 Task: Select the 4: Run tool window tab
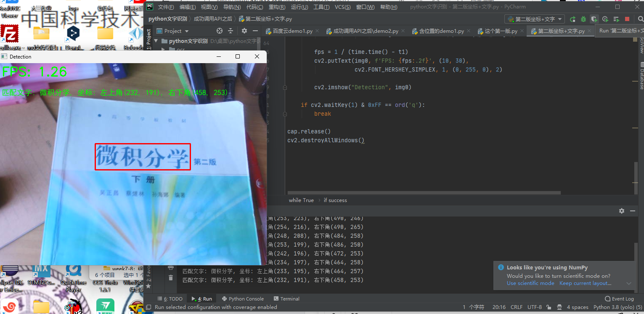[201, 299]
